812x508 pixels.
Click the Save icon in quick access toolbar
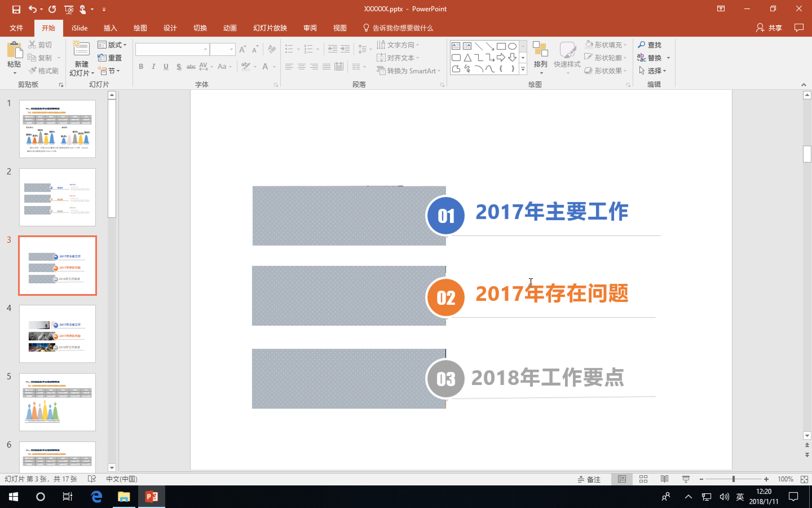click(16, 9)
